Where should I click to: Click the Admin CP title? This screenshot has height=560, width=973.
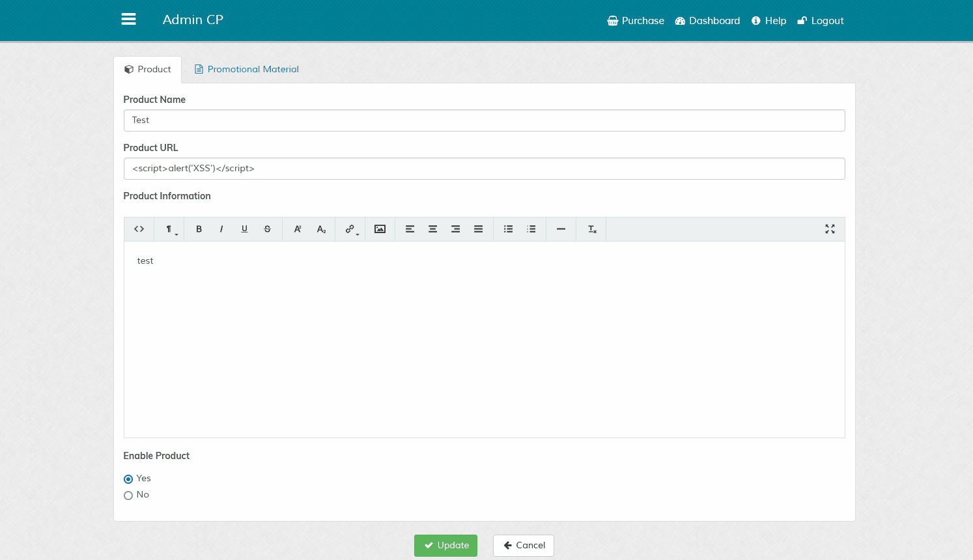[193, 20]
